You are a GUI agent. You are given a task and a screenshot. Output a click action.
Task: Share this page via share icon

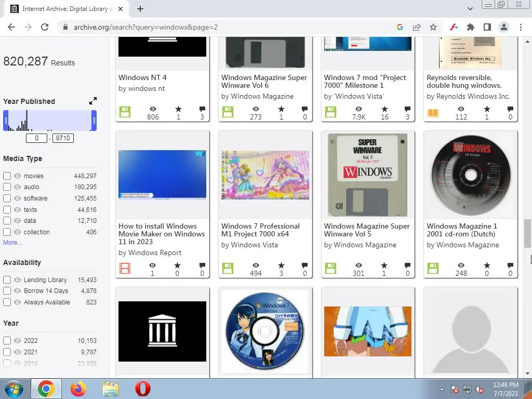tap(417, 27)
